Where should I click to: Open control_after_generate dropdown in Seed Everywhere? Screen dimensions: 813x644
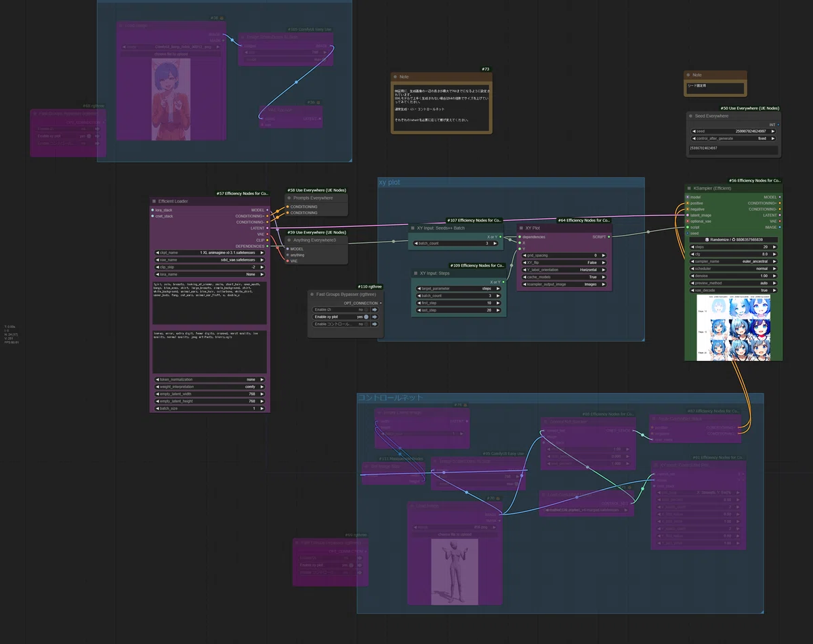pyautogui.click(x=733, y=138)
